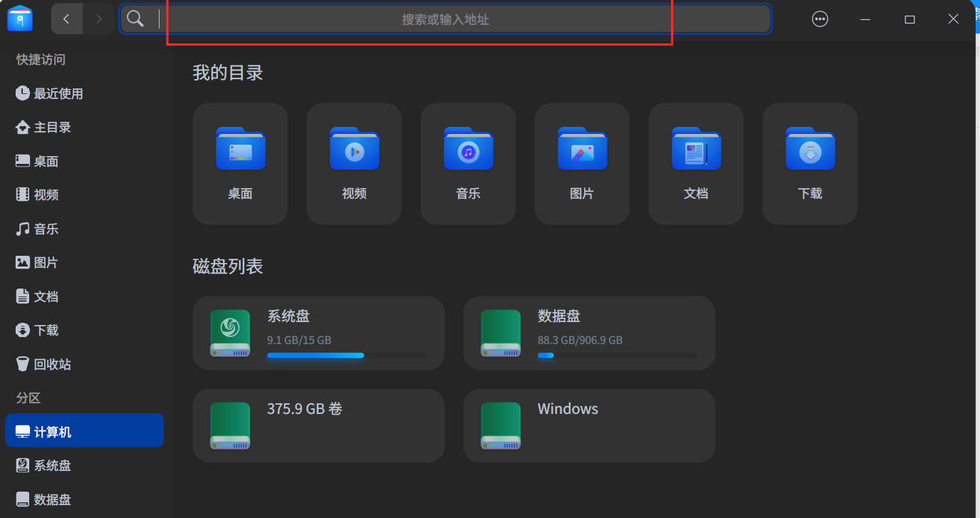The height and width of the screenshot is (518, 980).
Task: Select the 375.9 GB 卷 disk
Action: [x=318, y=426]
